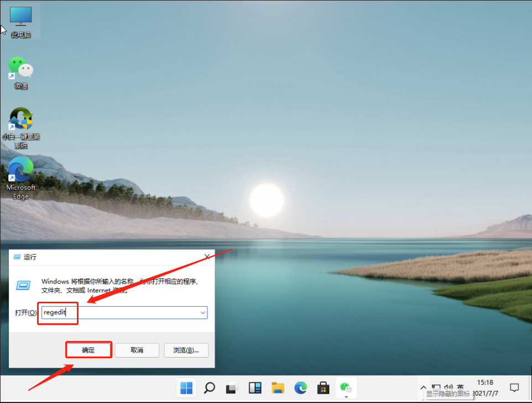This screenshot has height=403, width=532.
Task: Click the Run program icon beside description
Action: [23, 286]
